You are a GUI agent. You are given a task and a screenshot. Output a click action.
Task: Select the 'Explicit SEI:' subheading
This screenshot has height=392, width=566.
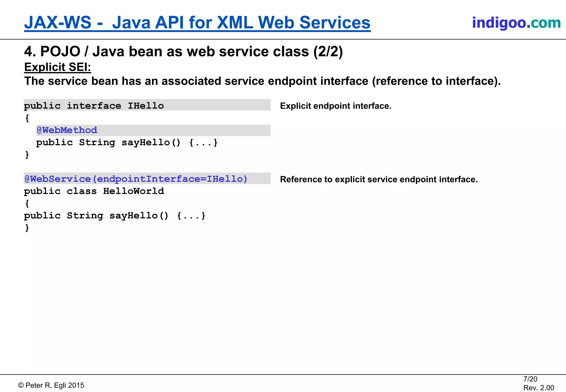(57, 67)
